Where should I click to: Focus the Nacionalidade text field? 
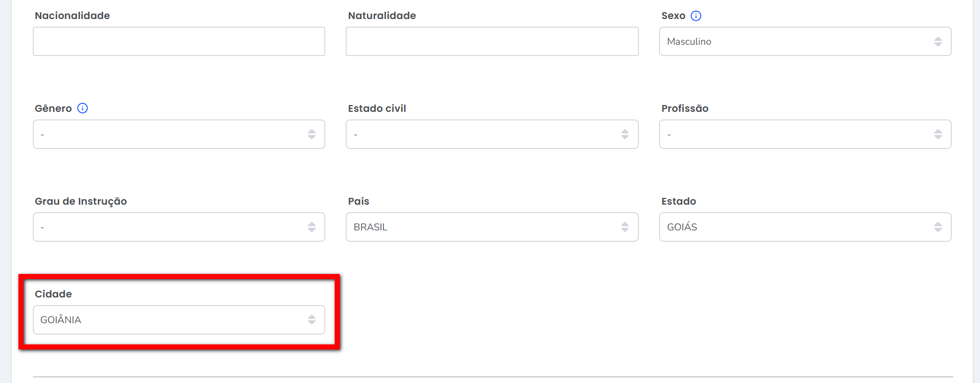[179, 41]
